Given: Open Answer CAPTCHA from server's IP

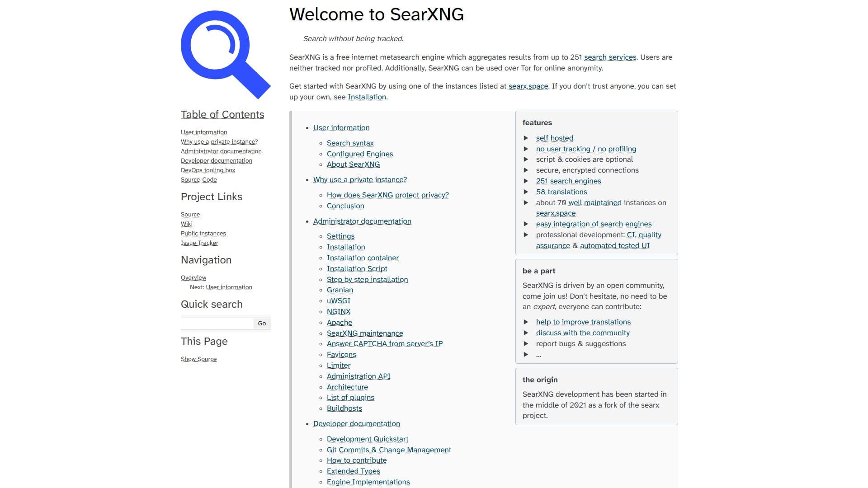Looking at the screenshot, I should click(x=385, y=344).
